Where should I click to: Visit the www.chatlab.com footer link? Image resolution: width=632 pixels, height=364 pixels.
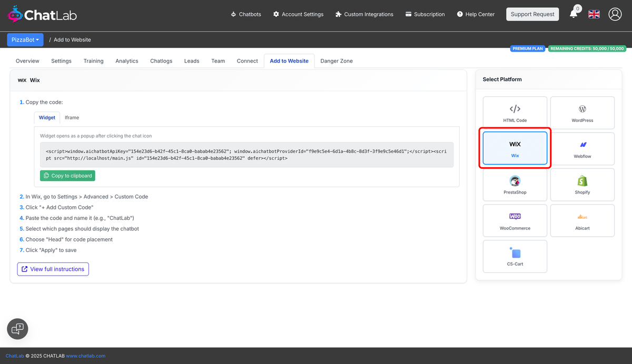(x=85, y=356)
